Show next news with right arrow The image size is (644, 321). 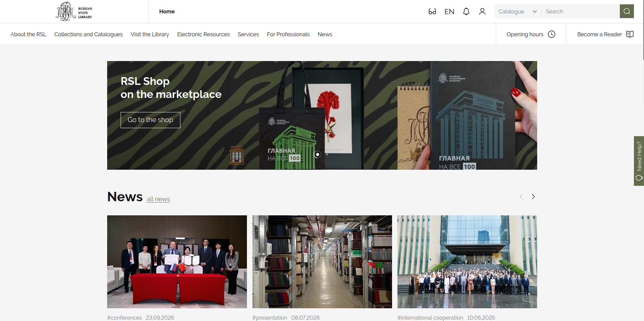(x=533, y=197)
